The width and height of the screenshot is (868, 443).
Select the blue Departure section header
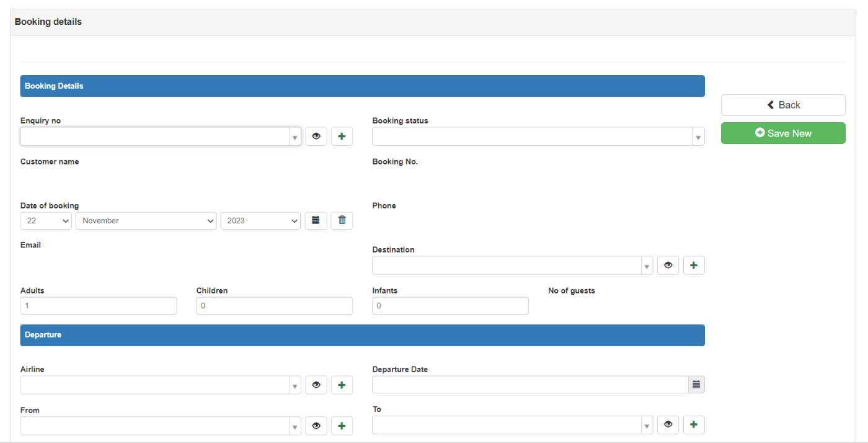[x=362, y=335]
